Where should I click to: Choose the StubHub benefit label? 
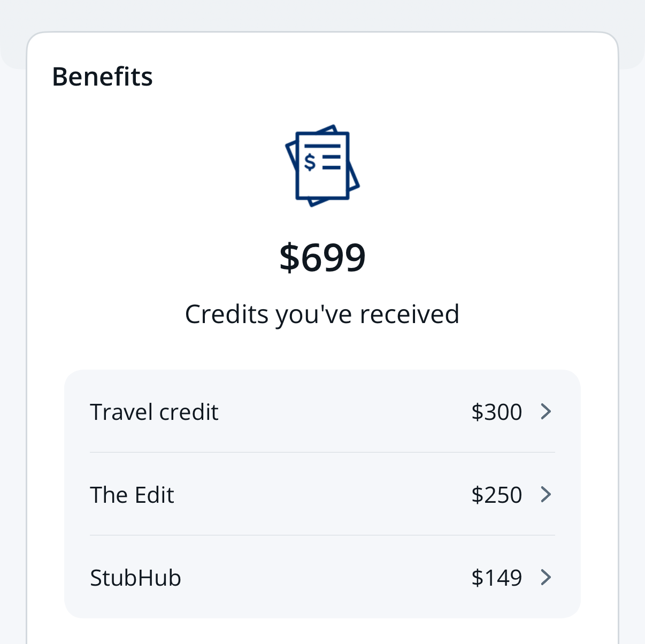[x=135, y=578]
